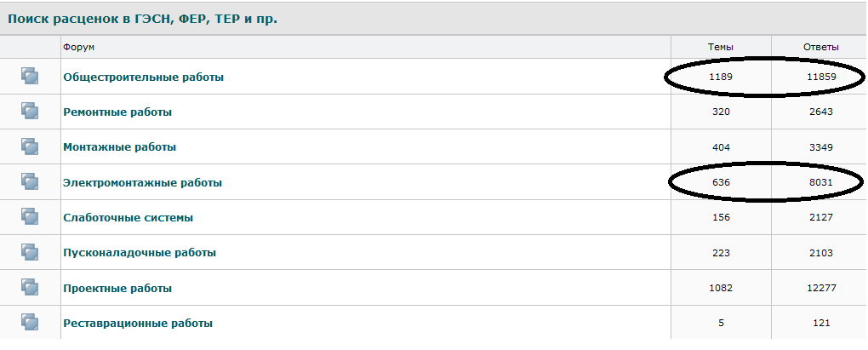Screen dimensions: 868x350
Task: Click the forum icon beside Реставрационные работы
Action: point(30,323)
